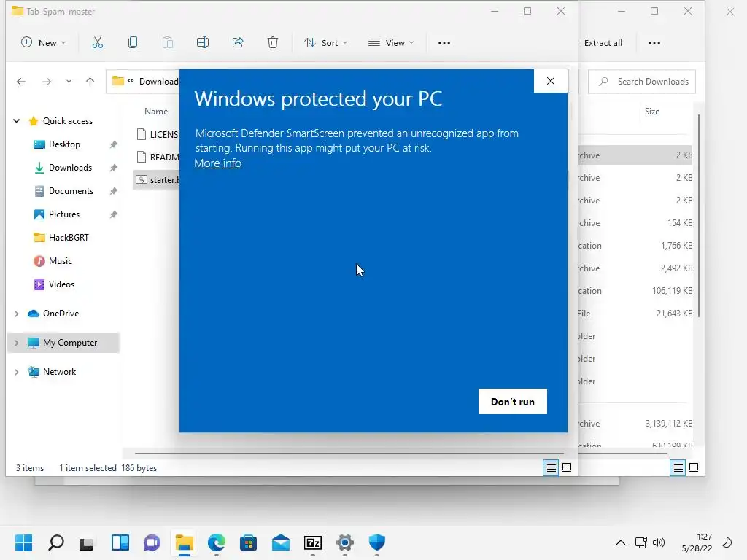
Task: Click the More info link
Action: tap(217, 163)
